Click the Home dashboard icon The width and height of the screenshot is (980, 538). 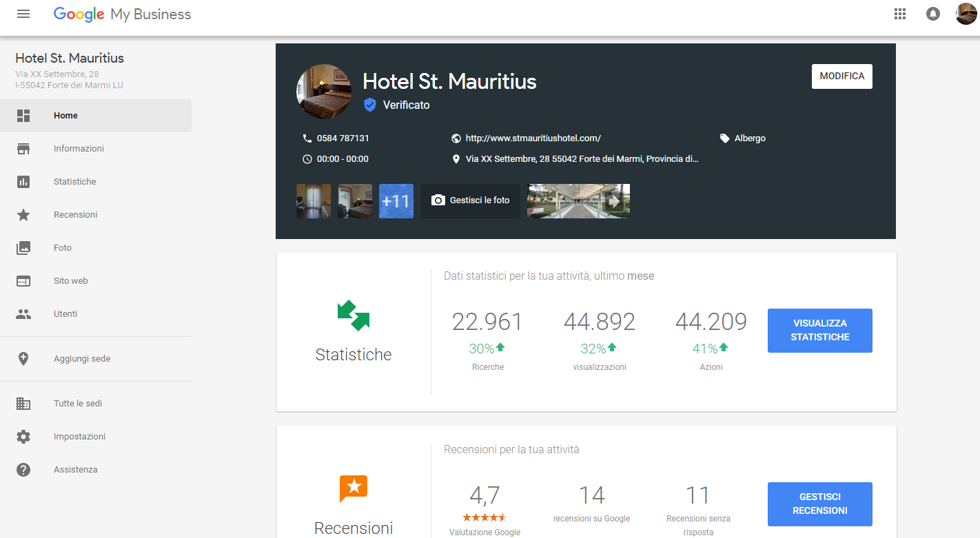coord(23,116)
